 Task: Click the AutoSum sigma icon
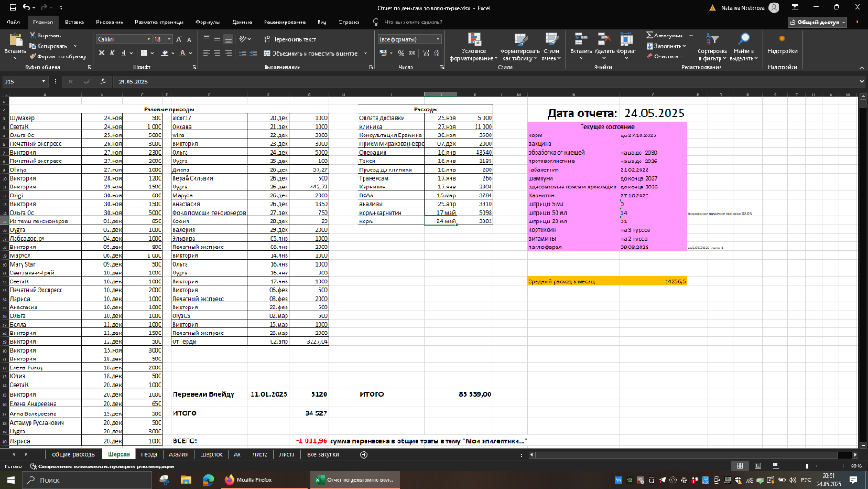point(647,36)
